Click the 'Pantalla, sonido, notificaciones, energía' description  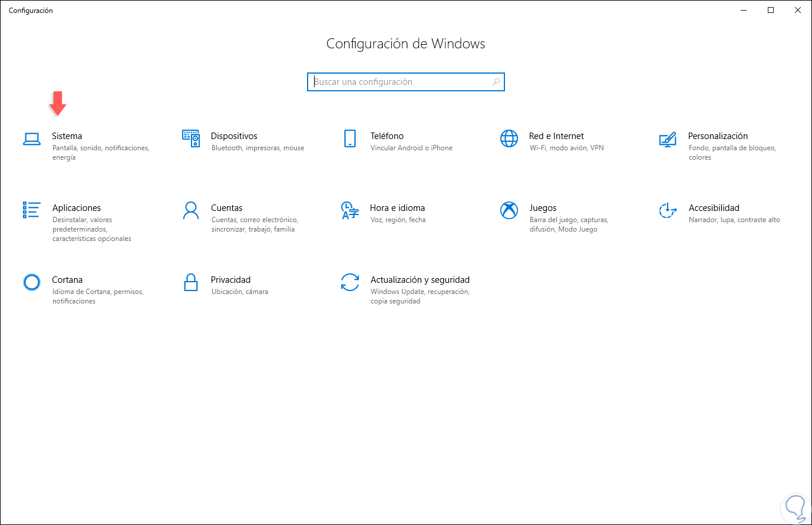(101, 153)
